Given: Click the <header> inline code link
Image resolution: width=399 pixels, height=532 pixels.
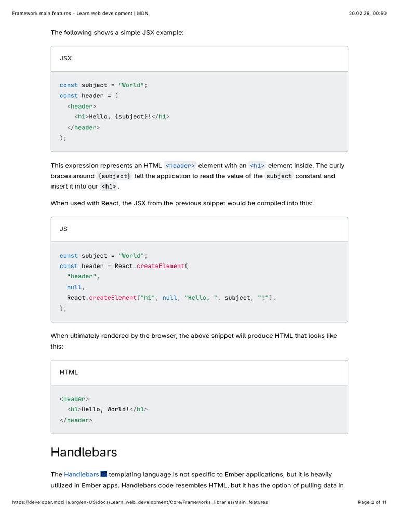Looking at the screenshot, I should pos(180,165).
